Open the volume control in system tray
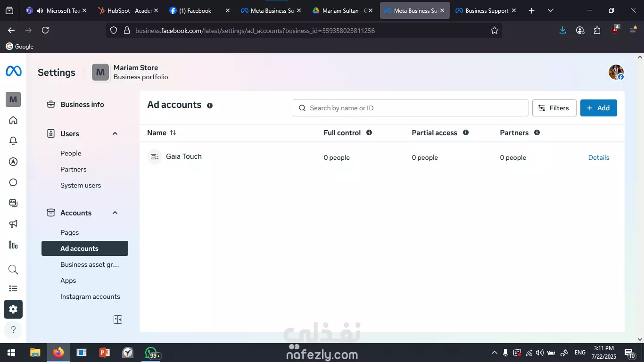Screen dimensions: 644x362 click(540, 353)
